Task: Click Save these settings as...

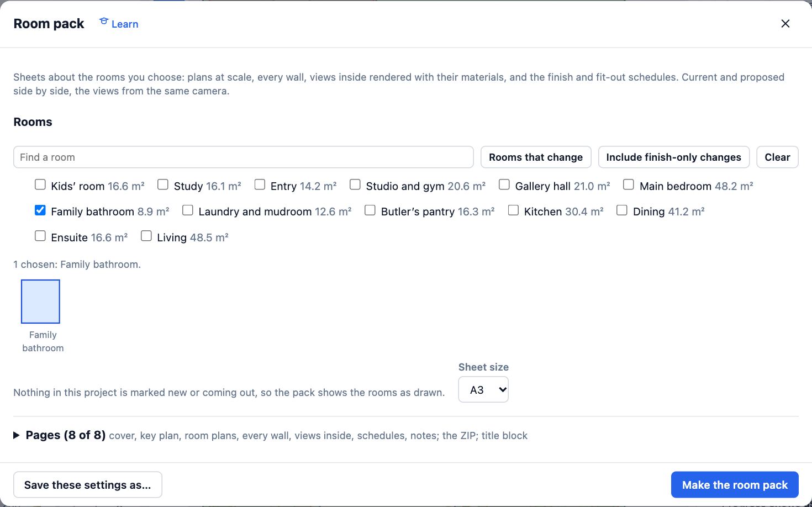Action: (x=88, y=485)
